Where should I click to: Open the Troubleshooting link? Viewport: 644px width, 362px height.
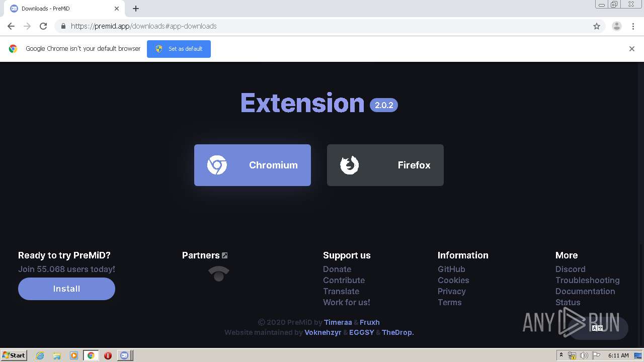pyautogui.click(x=587, y=280)
